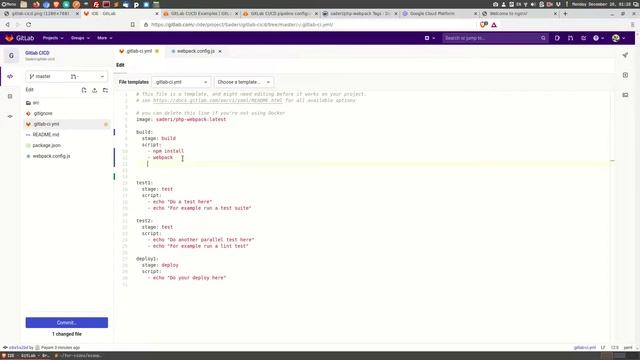Open a new browser tab with plus icon
The image size is (640, 360).
(565, 13)
